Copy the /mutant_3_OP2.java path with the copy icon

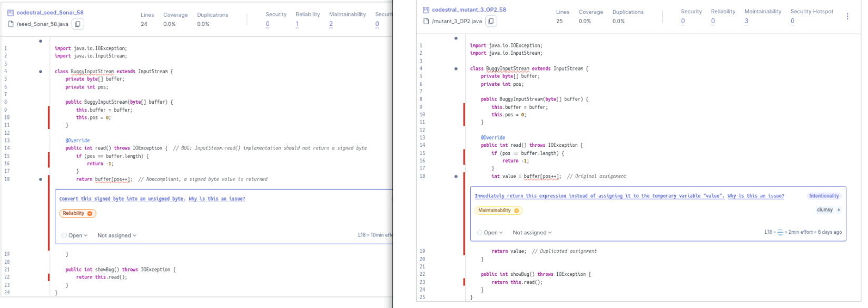click(491, 22)
